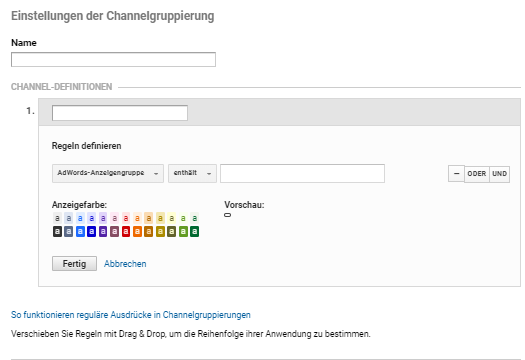Select the solid slate gray-blue color

click(x=69, y=231)
